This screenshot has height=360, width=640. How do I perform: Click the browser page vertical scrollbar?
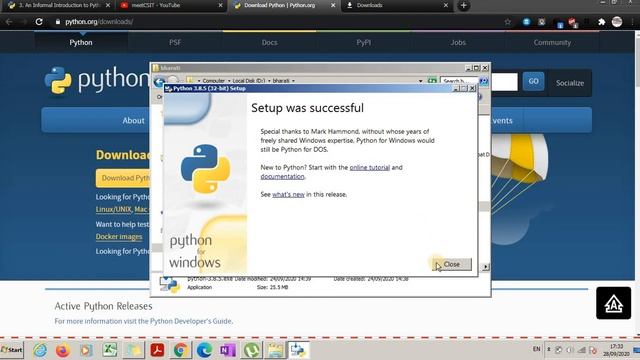(x=637, y=184)
